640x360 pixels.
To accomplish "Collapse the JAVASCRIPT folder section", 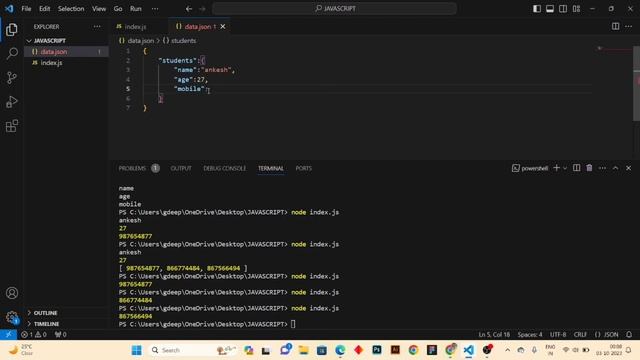I will (x=67, y=40).
